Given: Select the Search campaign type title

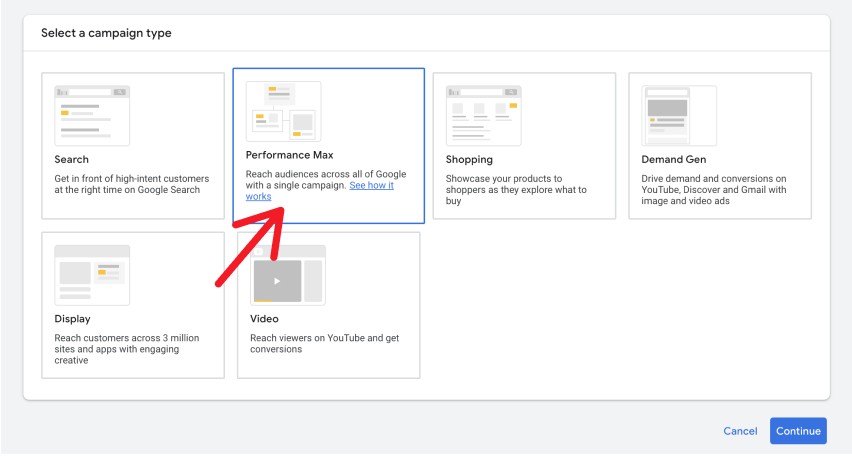Looking at the screenshot, I should 71,159.
